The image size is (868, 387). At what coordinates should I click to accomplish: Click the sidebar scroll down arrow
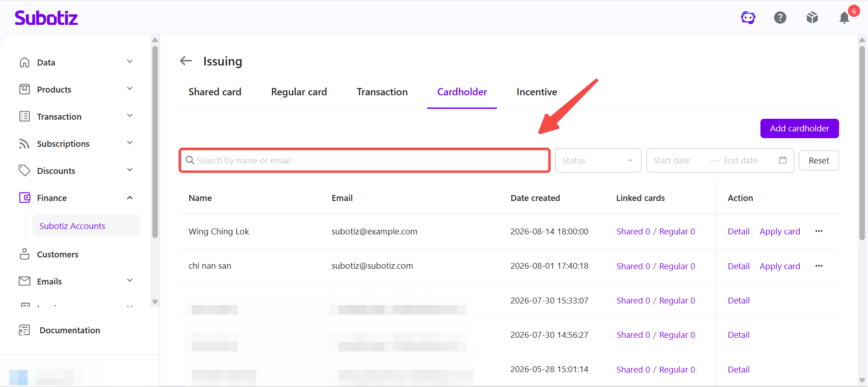(155, 302)
